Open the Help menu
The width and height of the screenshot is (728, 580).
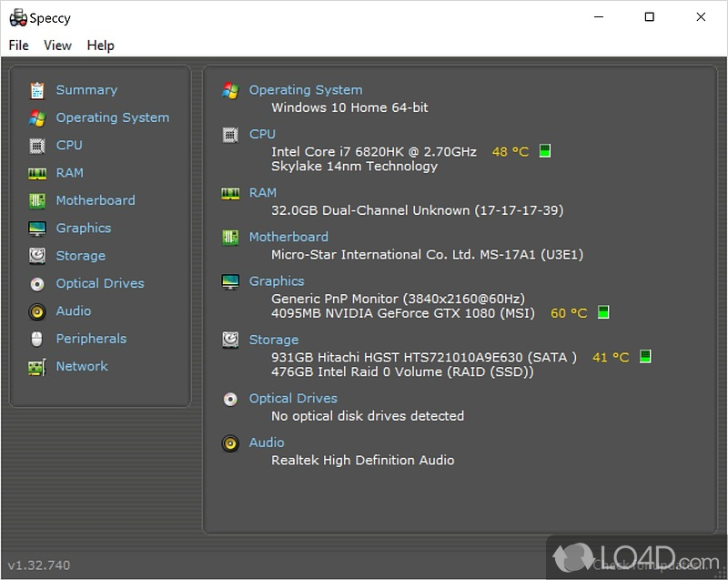point(101,46)
